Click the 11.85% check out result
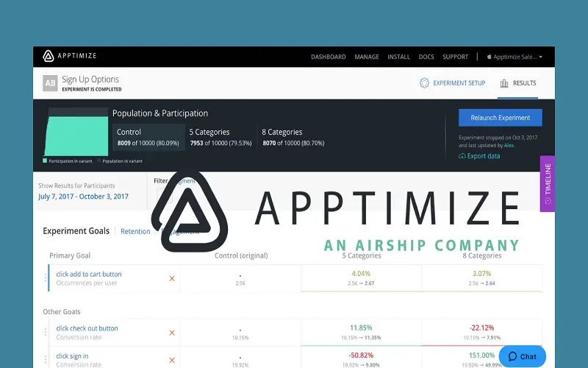This screenshot has width=588, height=368. (x=361, y=328)
